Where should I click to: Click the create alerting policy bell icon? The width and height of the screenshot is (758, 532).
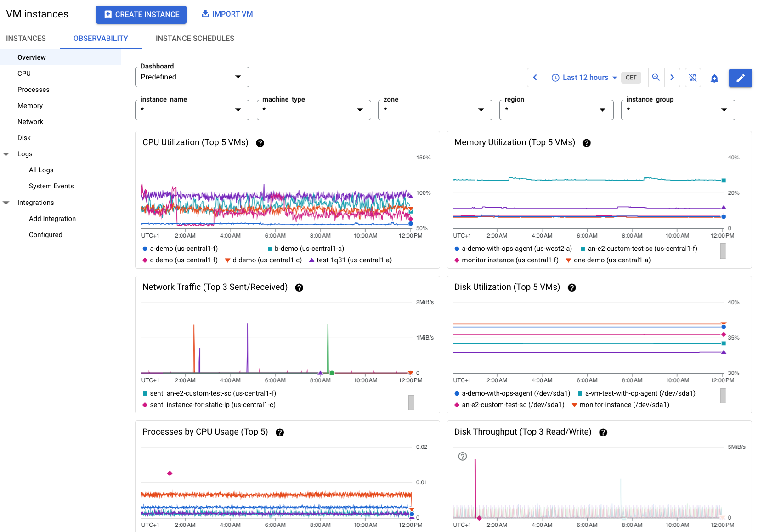(x=714, y=78)
